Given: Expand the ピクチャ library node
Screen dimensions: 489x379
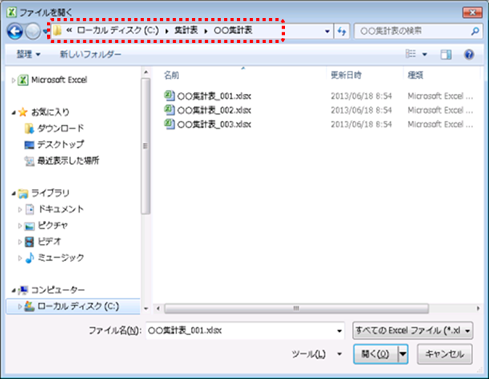Looking at the screenshot, I should pos(20,226).
